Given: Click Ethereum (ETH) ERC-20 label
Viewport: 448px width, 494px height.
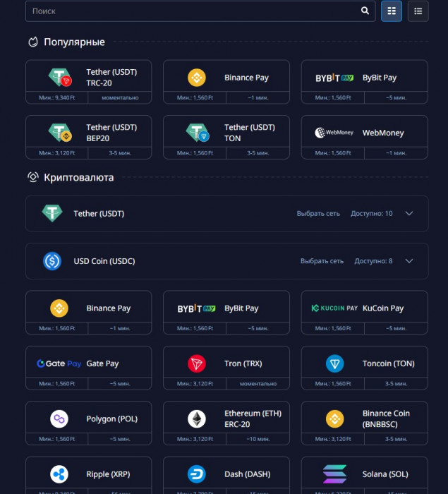Looking at the screenshot, I should 253,418.
